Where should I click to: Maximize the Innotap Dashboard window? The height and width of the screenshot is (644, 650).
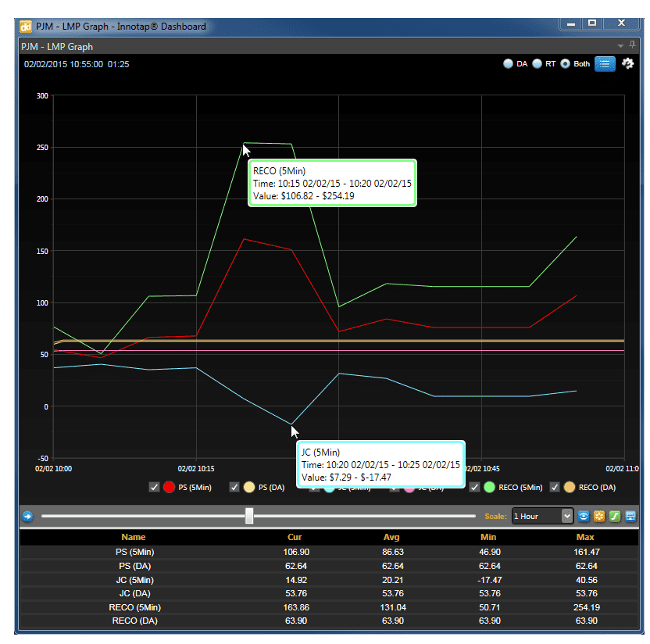[592, 23]
